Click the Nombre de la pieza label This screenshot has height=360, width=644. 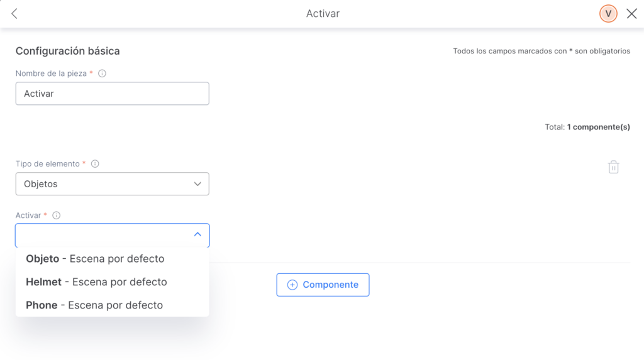[51, 74]
